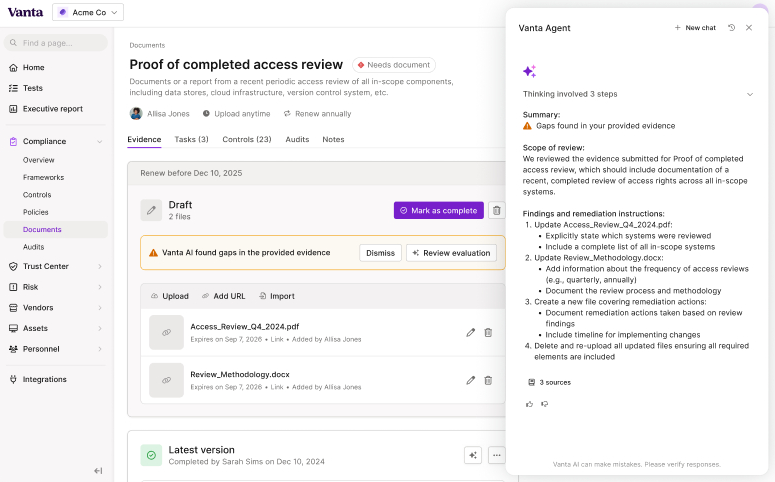Screen dimensions: 775x482
Task: Edit Review_Methodology.docx with pencil icon
Action: (471, 380)
